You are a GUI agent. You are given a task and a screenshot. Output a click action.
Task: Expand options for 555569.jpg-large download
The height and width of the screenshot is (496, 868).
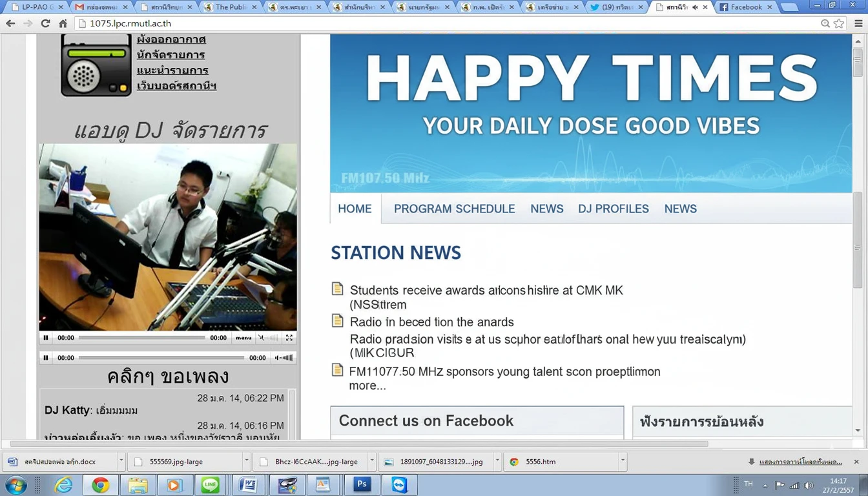tap(246, 462)
